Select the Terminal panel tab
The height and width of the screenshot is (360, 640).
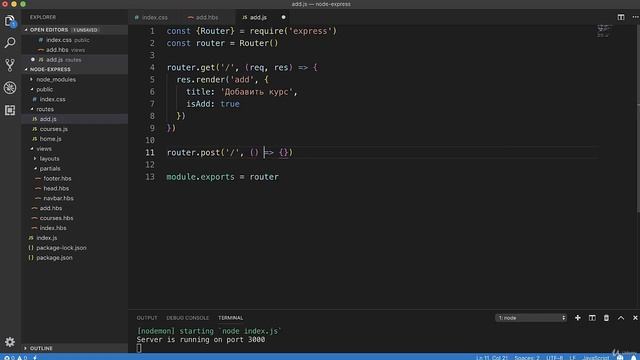pos(230,318)
